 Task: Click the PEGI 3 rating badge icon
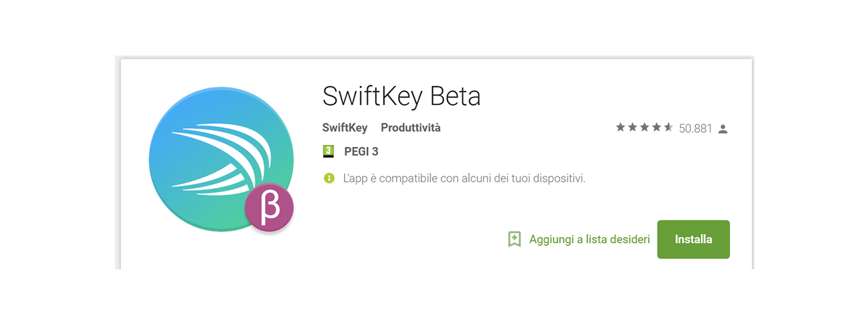328,152
